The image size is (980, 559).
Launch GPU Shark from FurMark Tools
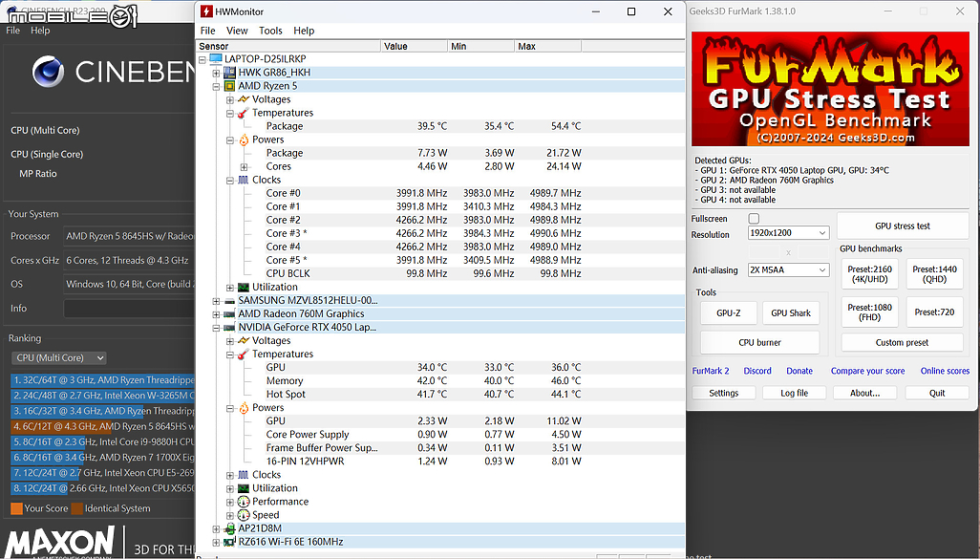click(791, 312)
